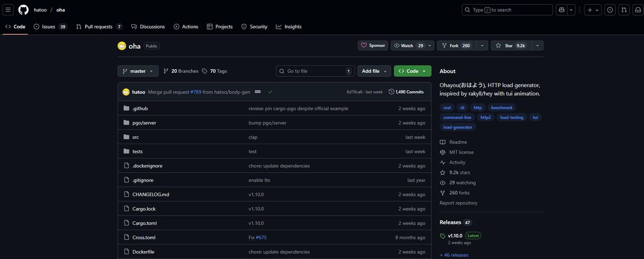Open the Issues inbox icon in header
The image size is (644, 259).
point(610,10)
